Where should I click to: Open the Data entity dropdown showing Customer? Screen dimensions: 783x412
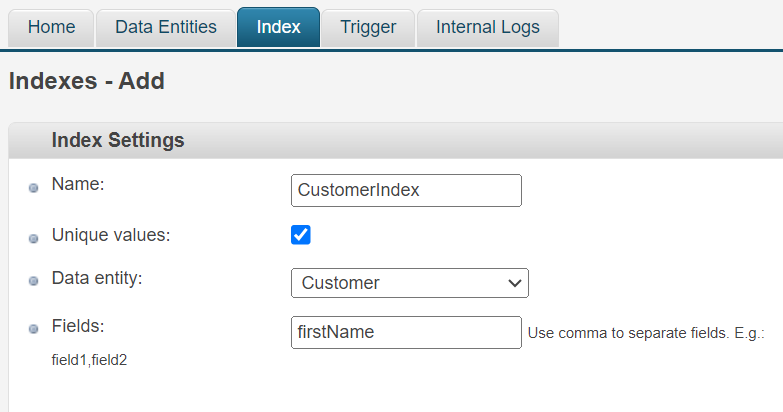point(409,283)
